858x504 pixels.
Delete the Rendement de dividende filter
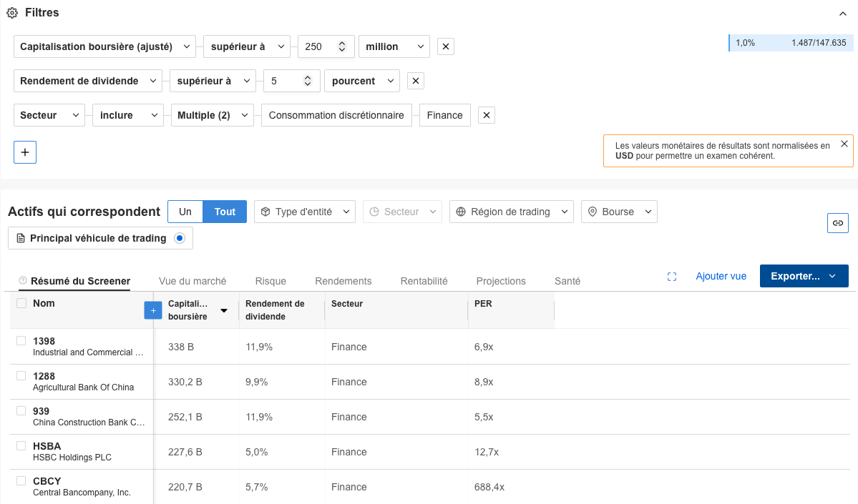coord(415,81)
